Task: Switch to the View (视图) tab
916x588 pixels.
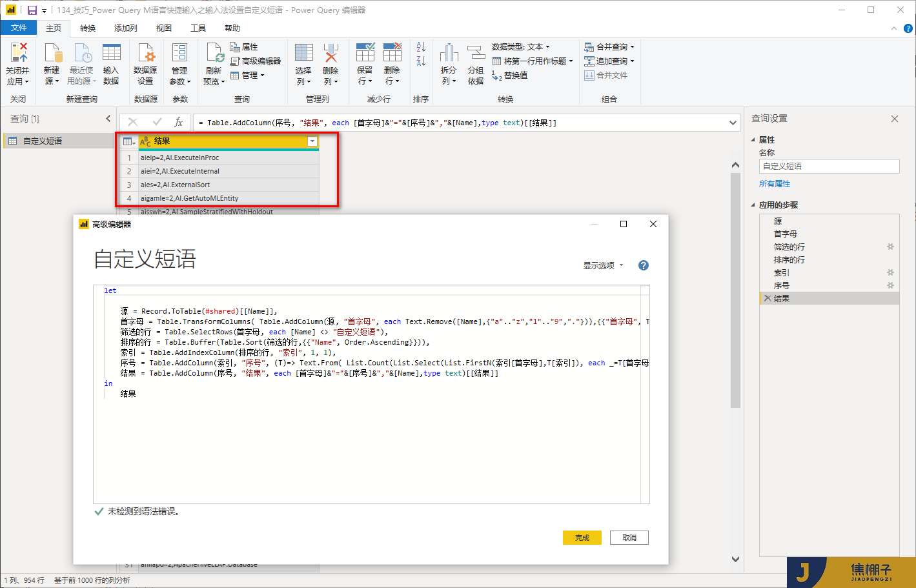Action: (164, 28)
